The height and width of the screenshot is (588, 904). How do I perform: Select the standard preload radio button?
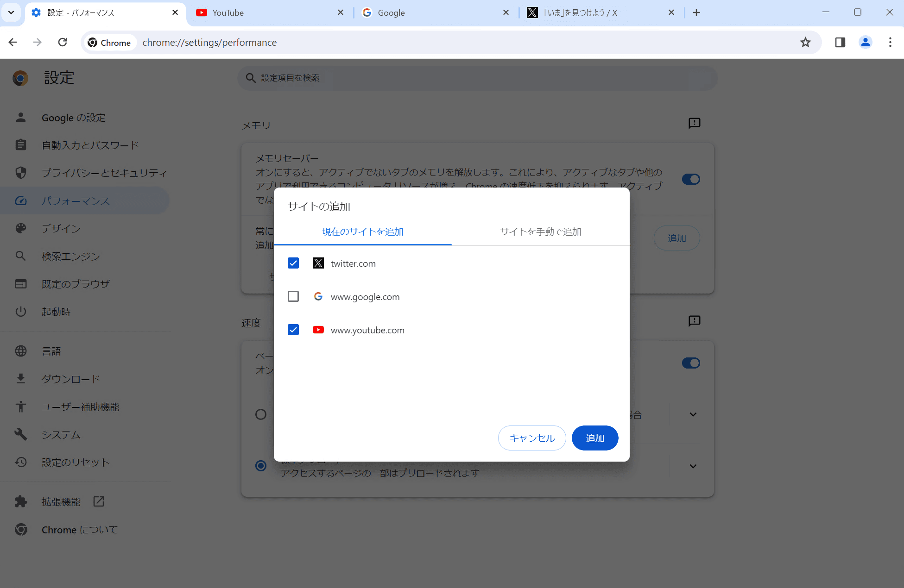coord(261,466)
